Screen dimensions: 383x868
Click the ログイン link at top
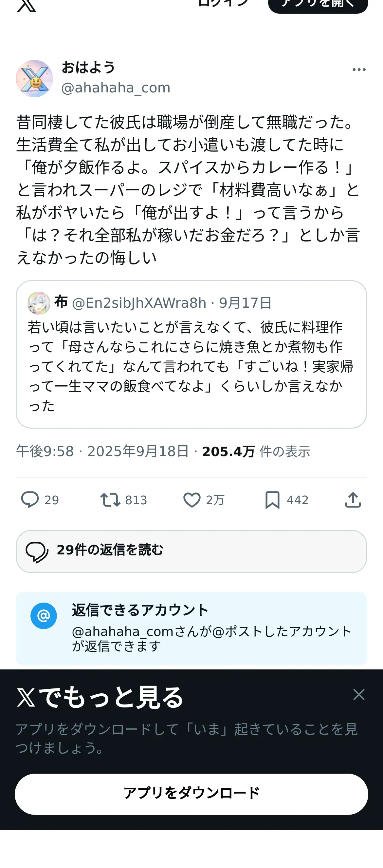(x=223, y=3)
